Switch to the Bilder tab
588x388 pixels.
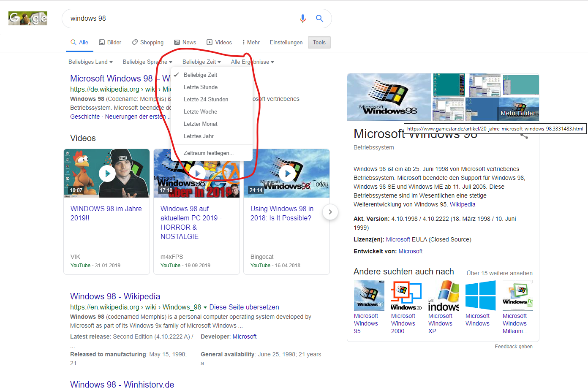(x=110, y=42)
